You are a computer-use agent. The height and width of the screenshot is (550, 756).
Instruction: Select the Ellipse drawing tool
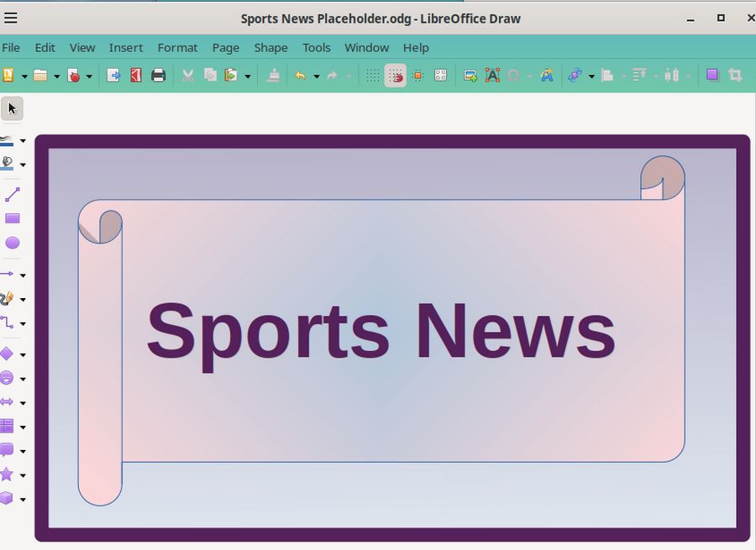click(13, 243)
